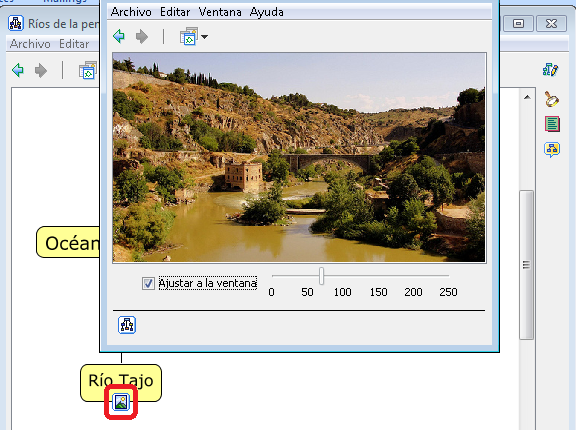This screenshot has height=430, width=576.
Task: Click the scroll up arrow of the map
Action: click(528, 97)
